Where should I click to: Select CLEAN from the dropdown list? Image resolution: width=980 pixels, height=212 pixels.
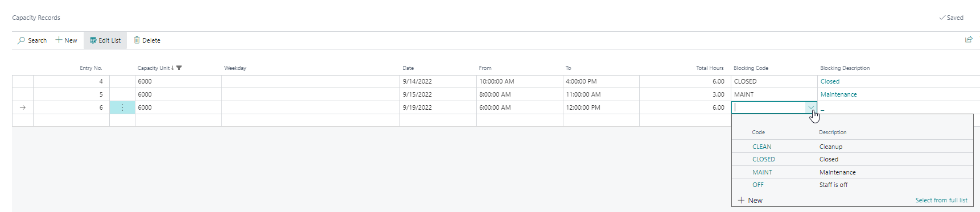pos(762,147)
